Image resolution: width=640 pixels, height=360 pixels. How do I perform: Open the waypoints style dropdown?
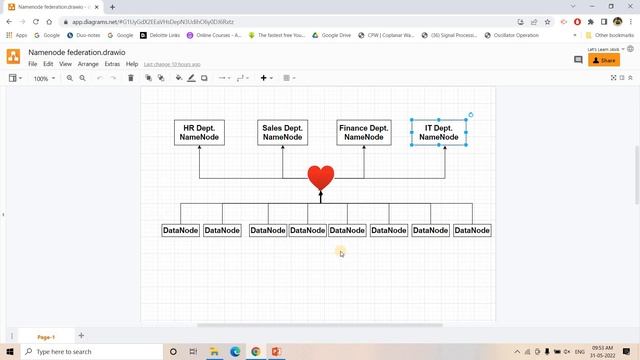pos(242,78)
